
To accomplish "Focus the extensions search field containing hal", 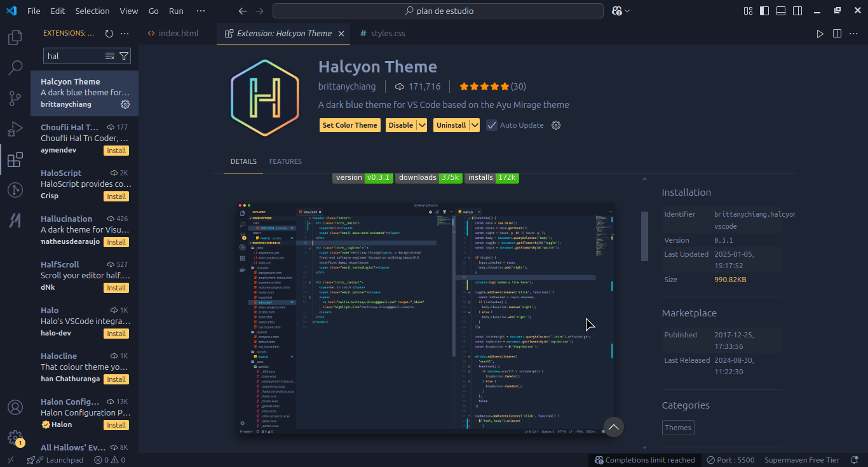I will point(75,56).
